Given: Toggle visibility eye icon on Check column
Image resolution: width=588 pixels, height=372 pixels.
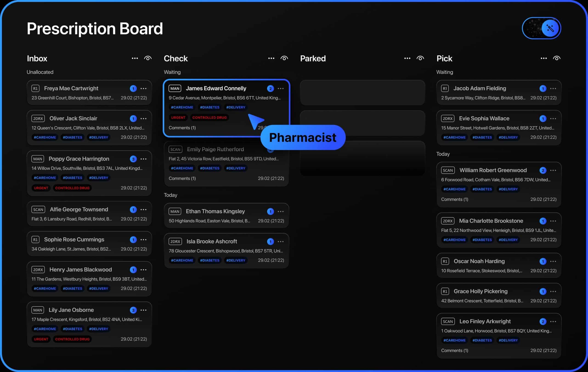Looking at the screenshot, I should pos(284,58).
